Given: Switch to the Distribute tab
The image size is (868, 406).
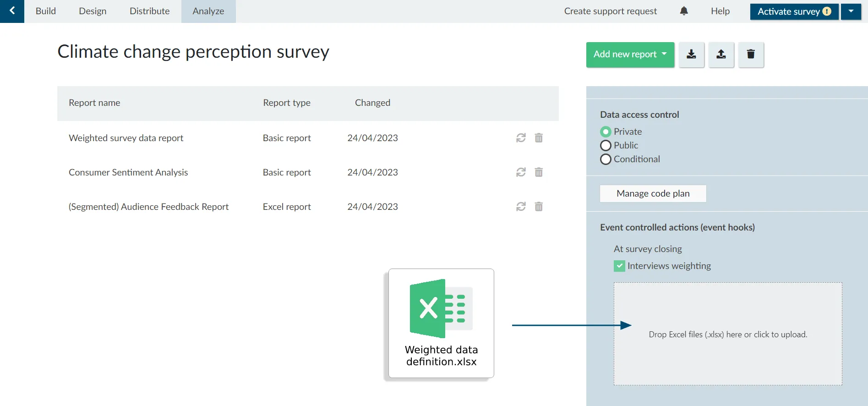Looking at the screenshot, I should 149,11.
